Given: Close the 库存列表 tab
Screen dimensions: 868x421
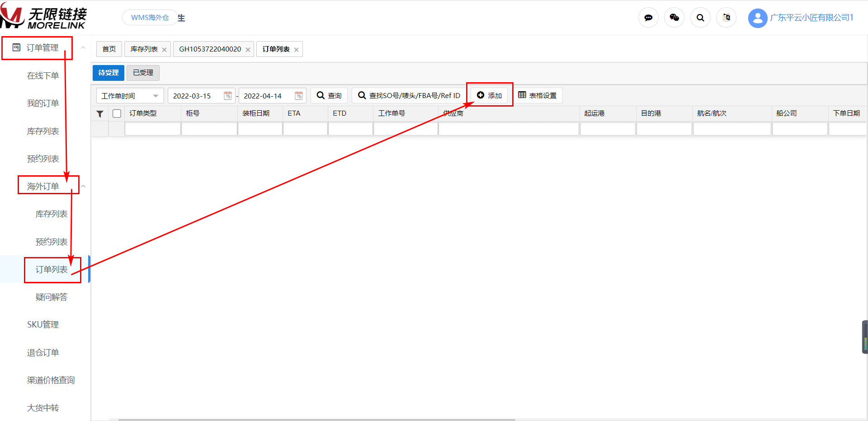Looking at the screenshot, I should tap(164, 50).
